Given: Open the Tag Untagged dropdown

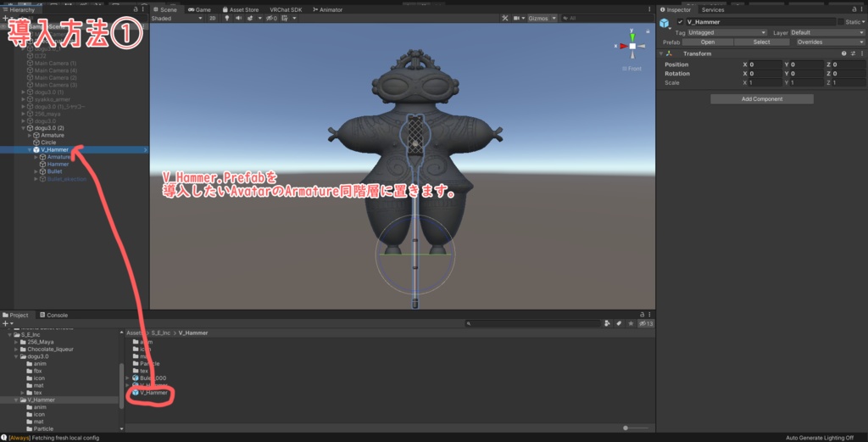Looking at the screenshot, I should pos(726,33).
